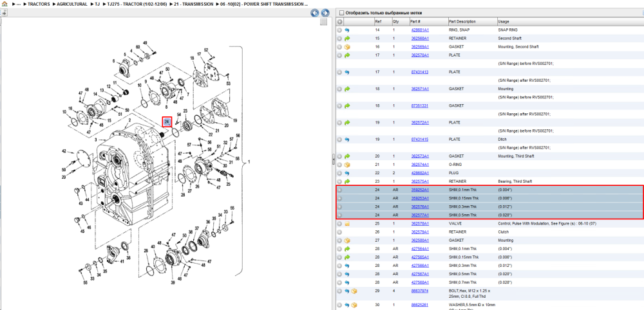Viewport: 644px width, 310px height.
Task: Select callout 6 in the diagram
Action: tap(114, 61)
